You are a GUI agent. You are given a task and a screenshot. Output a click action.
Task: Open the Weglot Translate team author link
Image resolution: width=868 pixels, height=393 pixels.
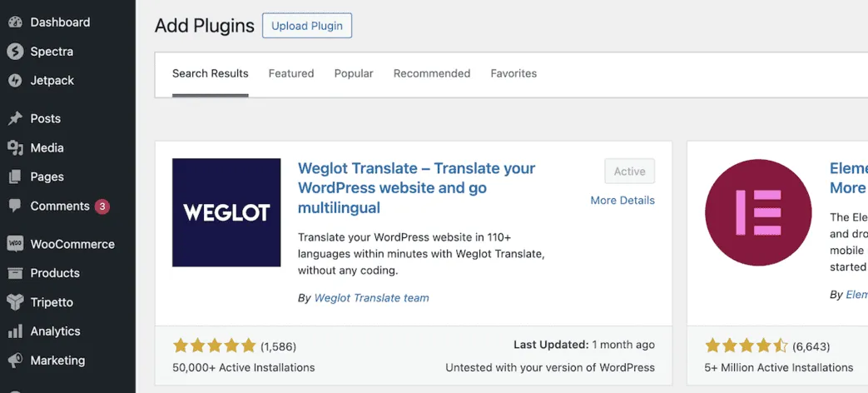click(x=371, y=298)
